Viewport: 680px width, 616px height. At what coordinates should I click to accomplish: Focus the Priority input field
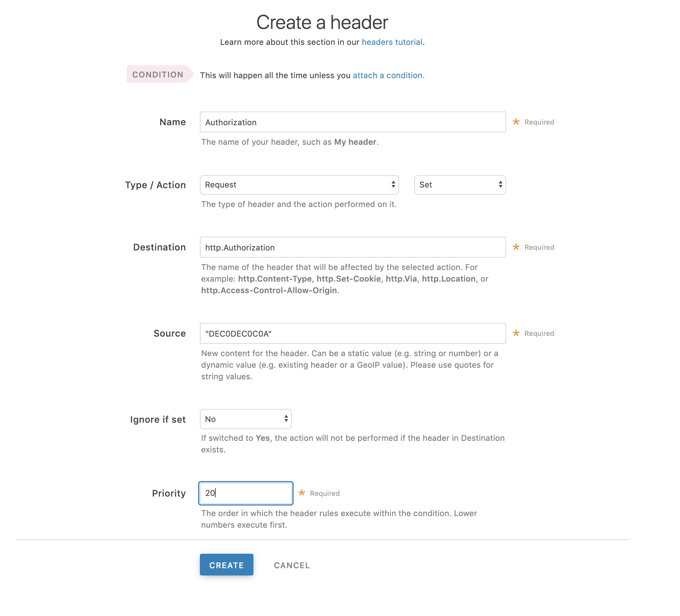coord(245,493)
